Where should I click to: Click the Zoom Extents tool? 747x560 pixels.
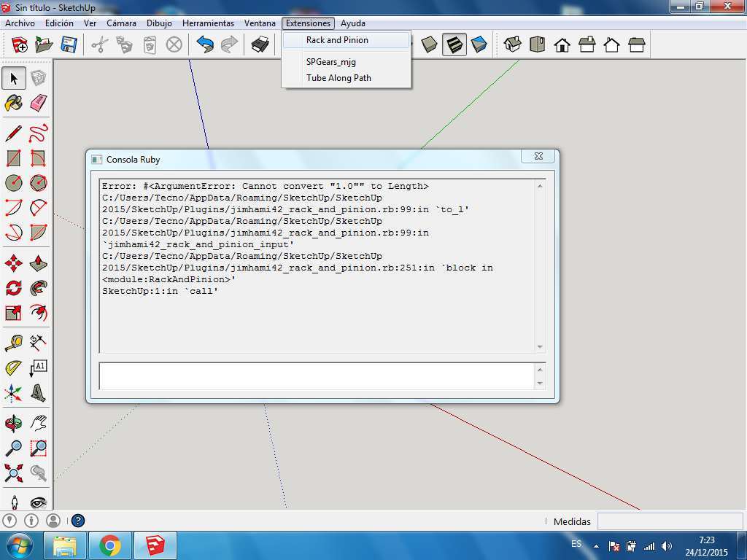(x=14, y=472)
